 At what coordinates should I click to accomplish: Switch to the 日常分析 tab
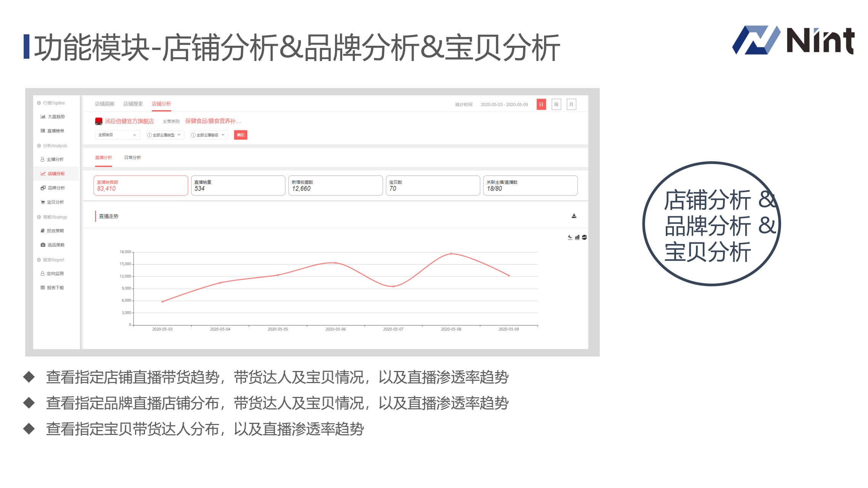point(132,157)
